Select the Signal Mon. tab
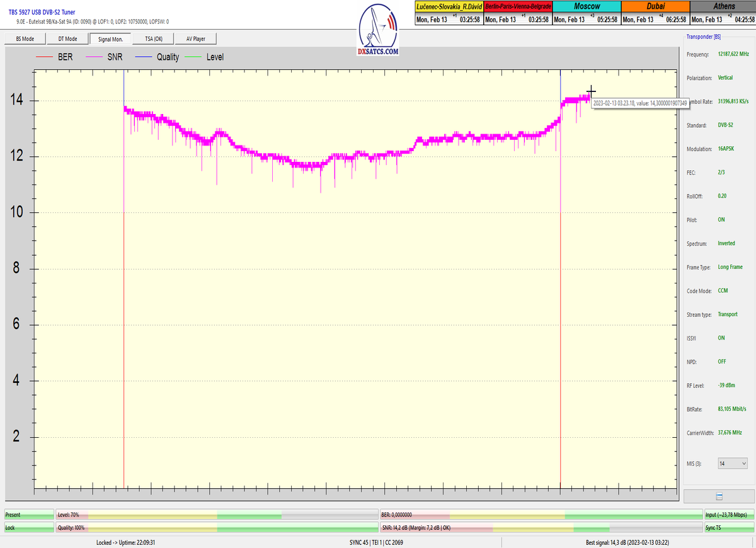This screenshot has height=548, width=756. pyautogui.click(x=110, y=39)
